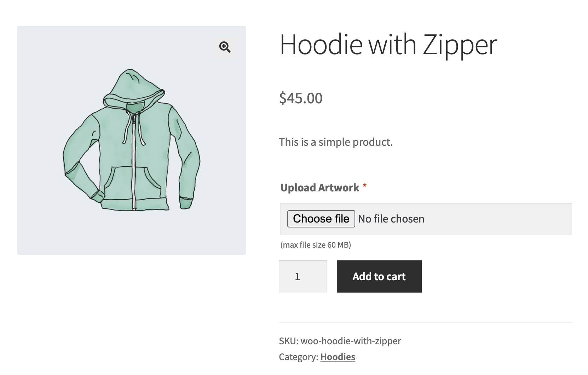Viewport: 588px width, 375px height.
Task: Click the $45.00 price
Action: 300,98
